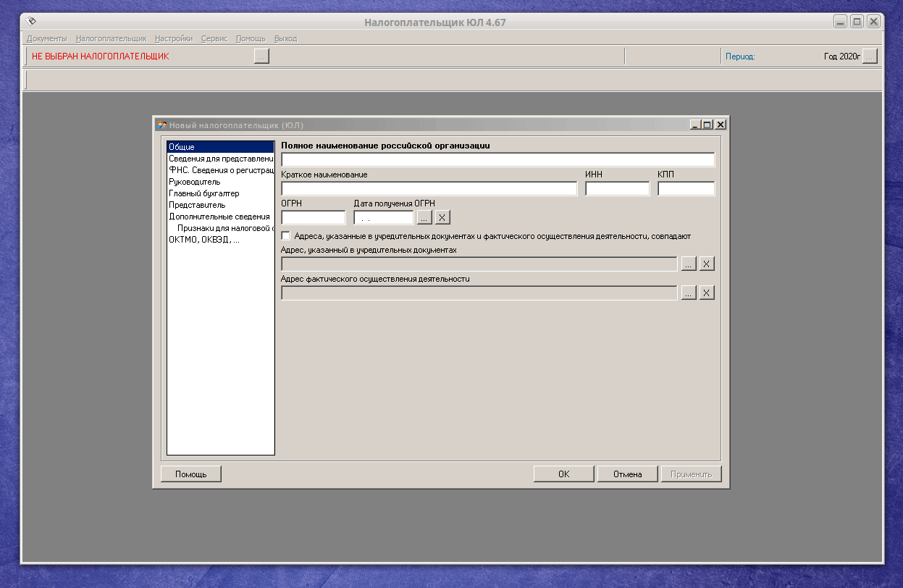Click the Помощь button in dialog
Image resolution: width=903 pixels, height=588 pixels.
190,474
